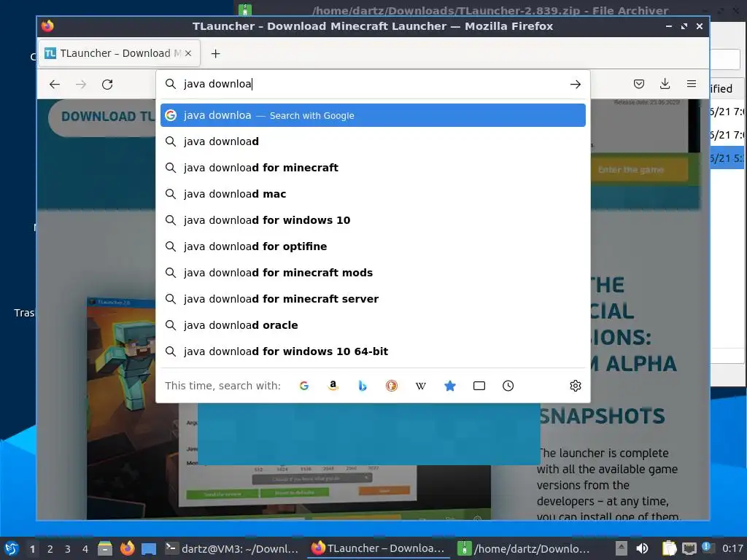Reload the current page
Screen dimensions: 747x560
pos(107,85)
